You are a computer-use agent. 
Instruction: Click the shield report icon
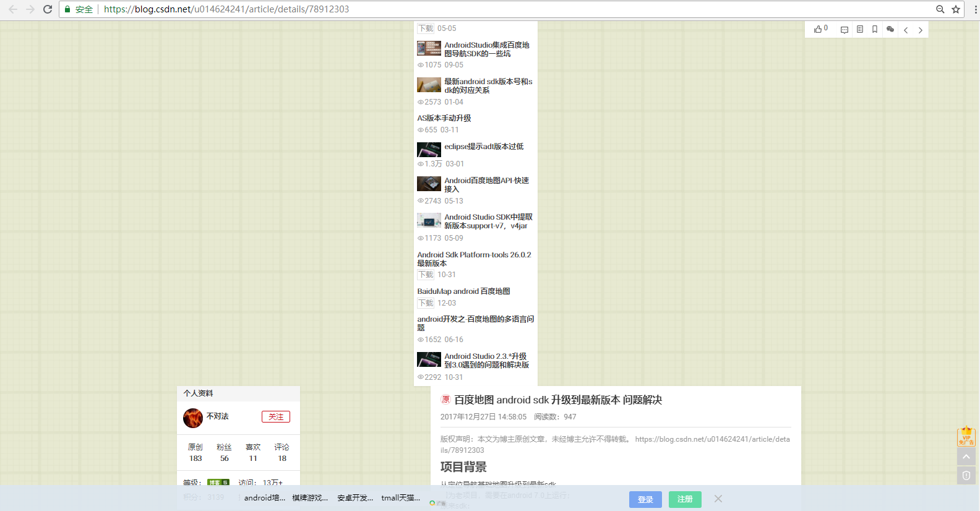pyautogui.click(x=966, y=475)
